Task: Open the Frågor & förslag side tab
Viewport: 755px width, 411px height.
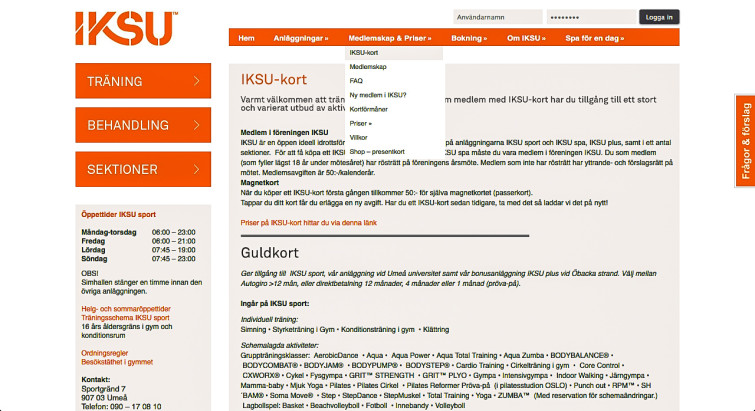Action: 745,141
